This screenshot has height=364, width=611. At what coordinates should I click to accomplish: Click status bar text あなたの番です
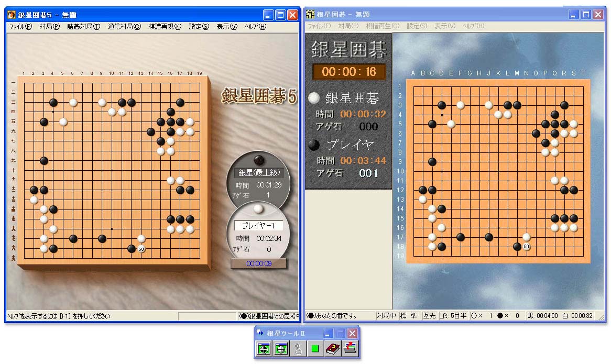point(332,316)
